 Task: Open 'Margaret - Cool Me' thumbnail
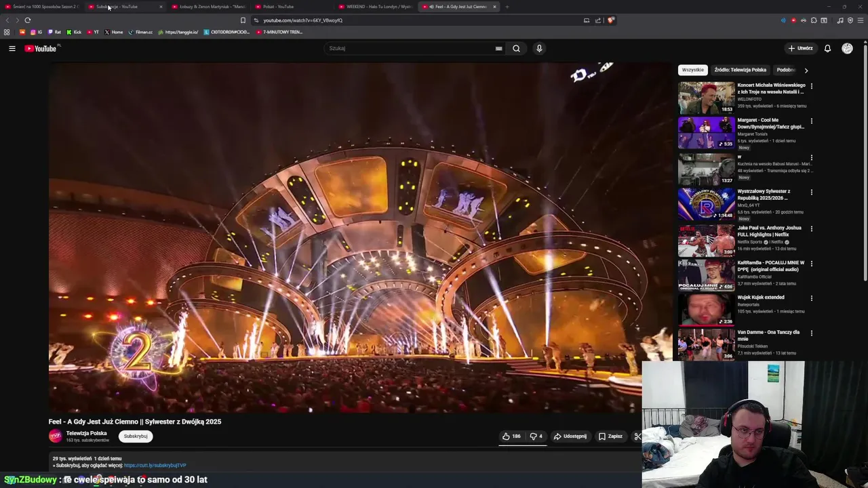coord(706,133)
